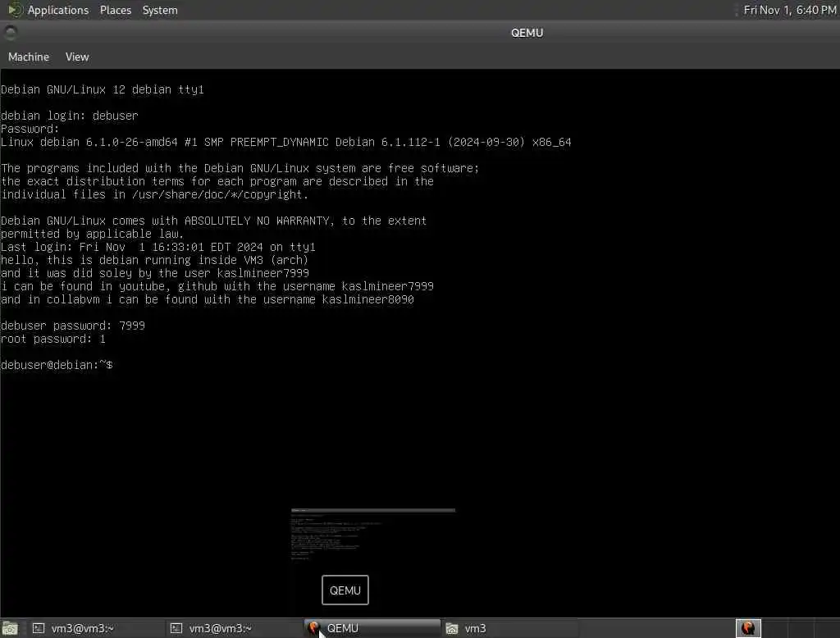Image resolution: width=840 pixels, height=638 pixels.
Task: Click the 'Last login: Fri Nov 1' line
Action: [158, 247]
